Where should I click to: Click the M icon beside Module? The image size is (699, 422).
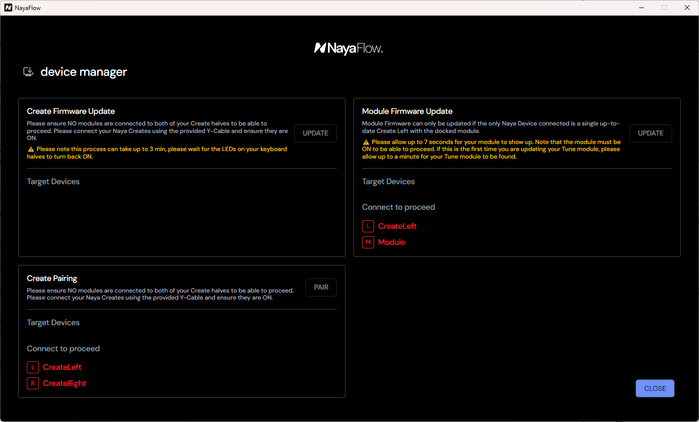pos(368,242)
